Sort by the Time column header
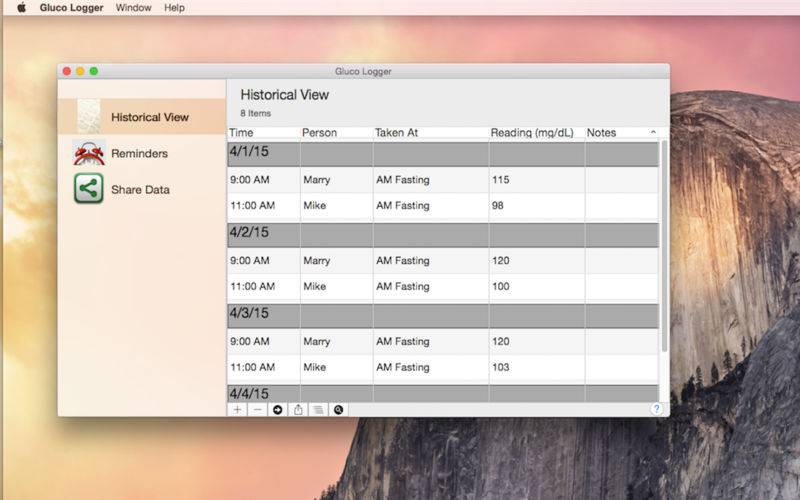The height and width of the screenshot is (500, 800). [x=264, y=133]
